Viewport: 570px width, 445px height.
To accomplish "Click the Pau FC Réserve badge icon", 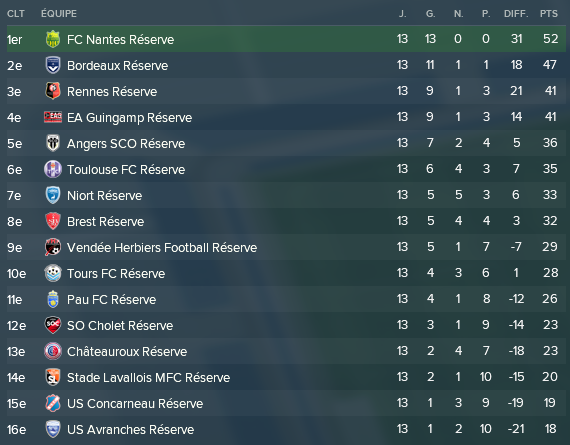I will (x=53, y=299).
